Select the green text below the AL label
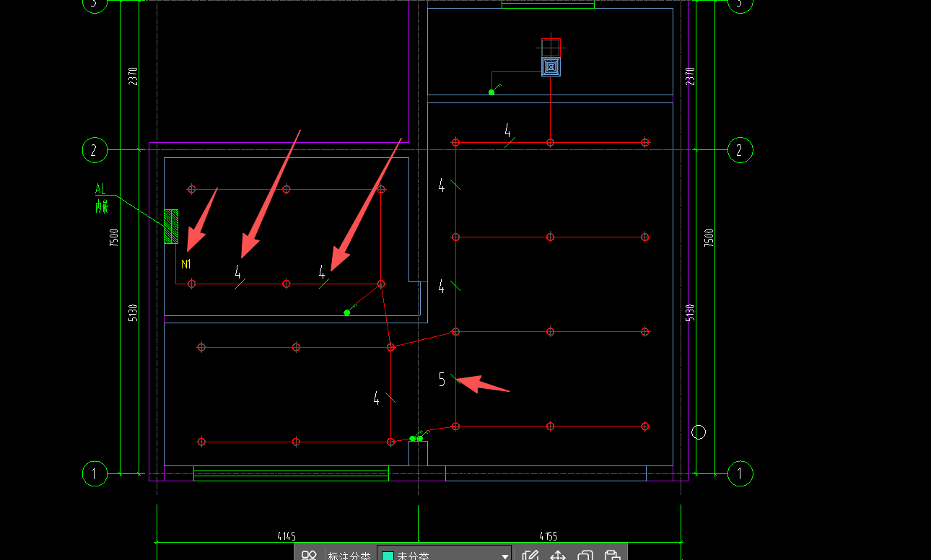 pos(102,207)
